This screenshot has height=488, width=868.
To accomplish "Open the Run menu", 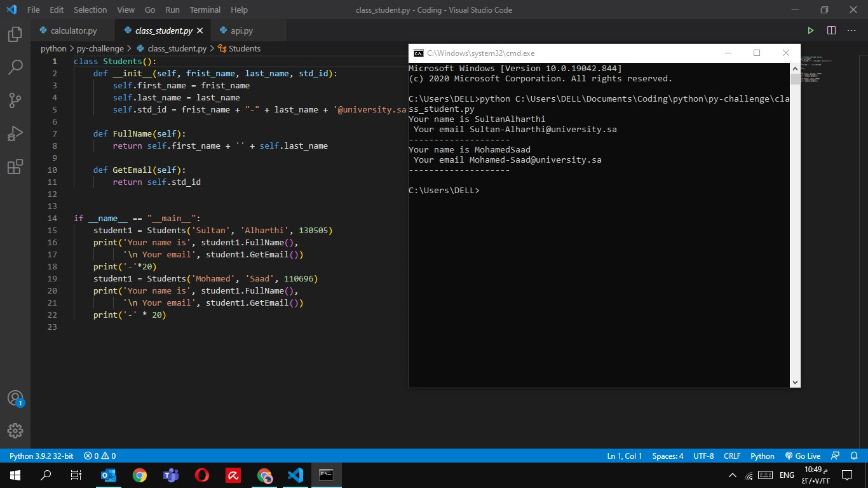I will tap(172, 10).
